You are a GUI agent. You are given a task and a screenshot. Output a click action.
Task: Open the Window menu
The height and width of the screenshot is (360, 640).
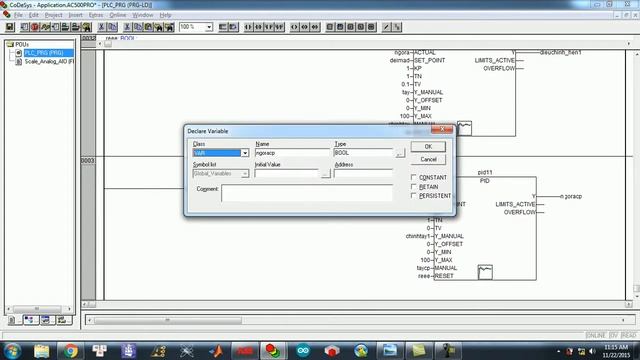142,15
